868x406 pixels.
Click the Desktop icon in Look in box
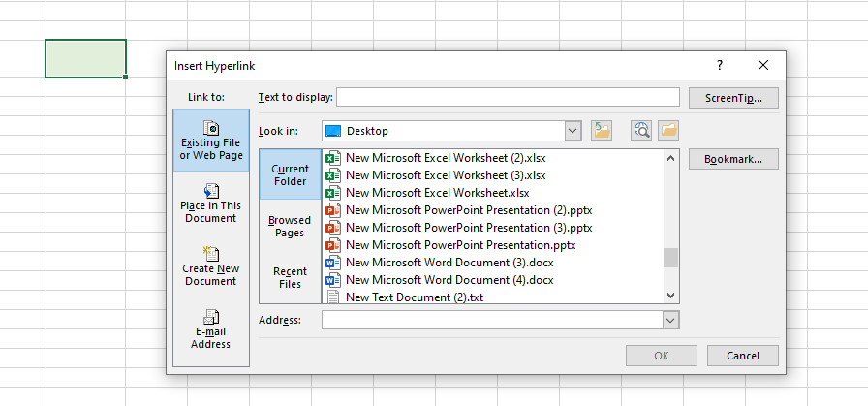333,131
